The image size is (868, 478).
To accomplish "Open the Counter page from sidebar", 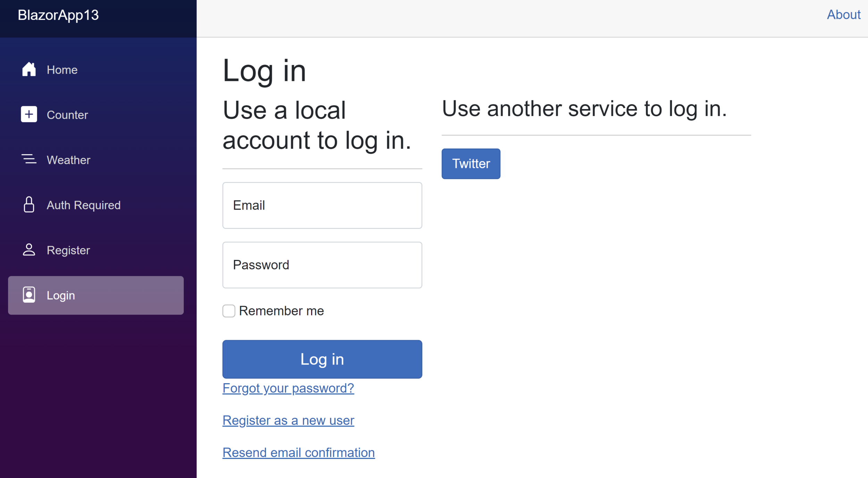I will [67, 115].
